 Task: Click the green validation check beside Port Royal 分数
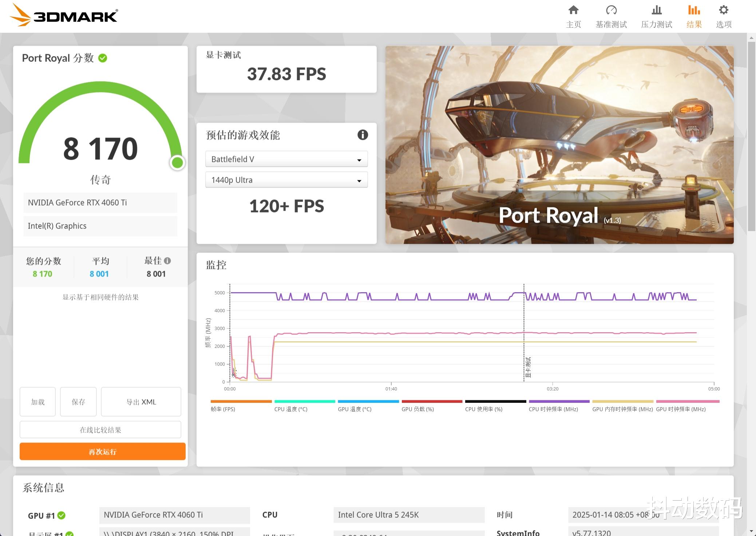coord(103,58)
